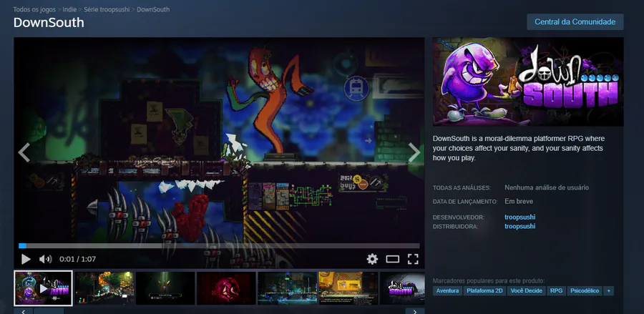Open the troopsushi distributor link
This screenshot has width=644, height=314.
tap(520, 226)
